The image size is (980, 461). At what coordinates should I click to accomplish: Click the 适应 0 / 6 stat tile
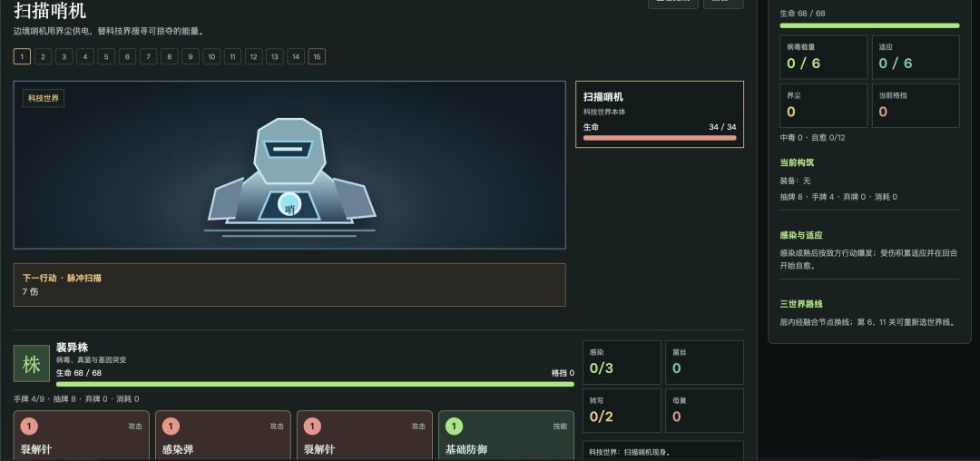click(916, 57)
